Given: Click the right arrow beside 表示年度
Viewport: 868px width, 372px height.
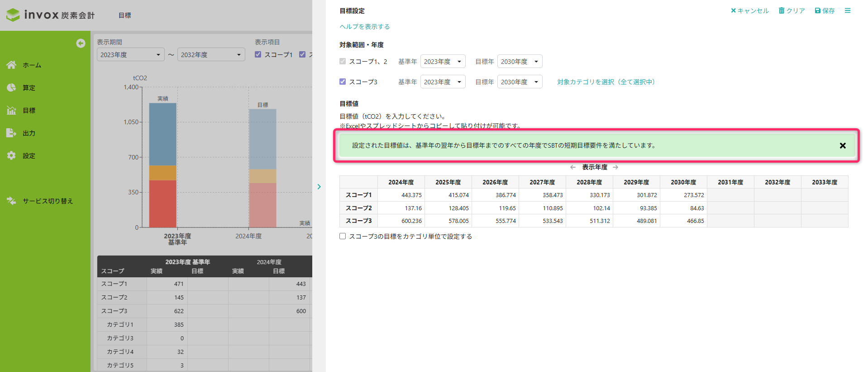Looking at the screenshot, I should tap(615, 167).
